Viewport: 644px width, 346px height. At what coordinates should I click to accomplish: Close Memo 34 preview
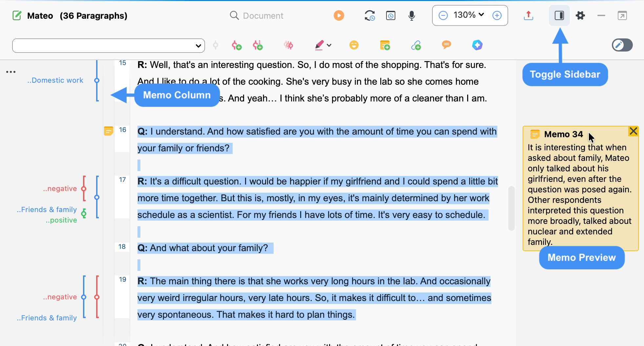point(633,131)
